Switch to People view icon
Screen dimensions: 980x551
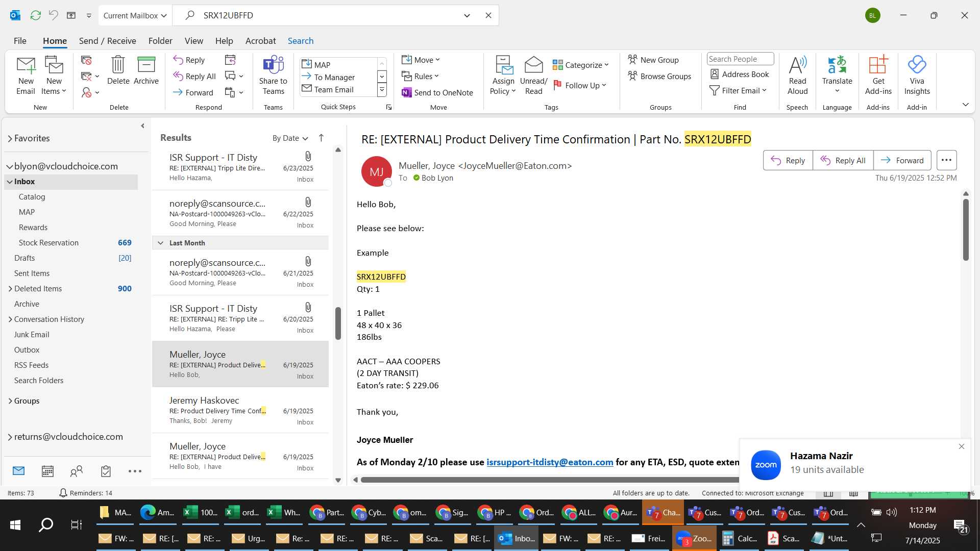77,471
